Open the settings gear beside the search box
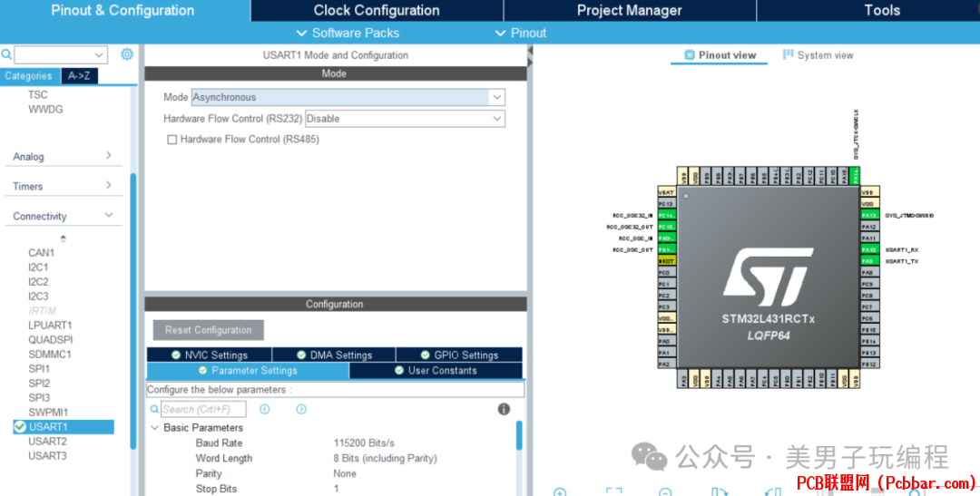The width and height of the screenshot is (980, 496). pyautogui.click(x=127, y=54)
